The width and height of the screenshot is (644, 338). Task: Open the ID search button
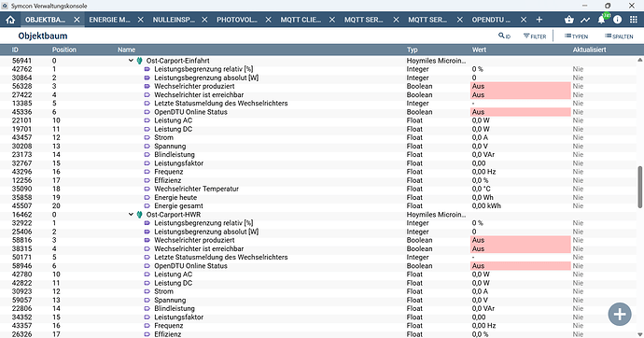click(x=504, y=36)
